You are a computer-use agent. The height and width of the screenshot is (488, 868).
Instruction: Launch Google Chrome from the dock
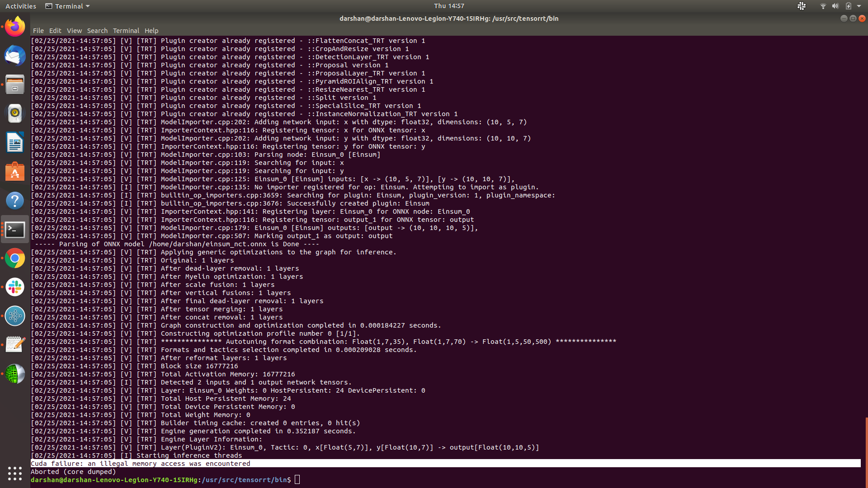(x=15, y=258)
